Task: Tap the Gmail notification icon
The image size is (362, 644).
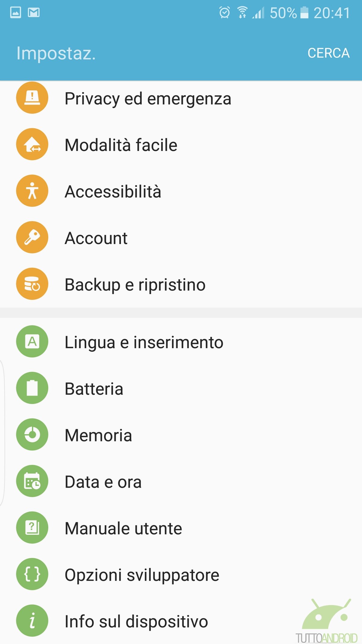Action: 34,13
